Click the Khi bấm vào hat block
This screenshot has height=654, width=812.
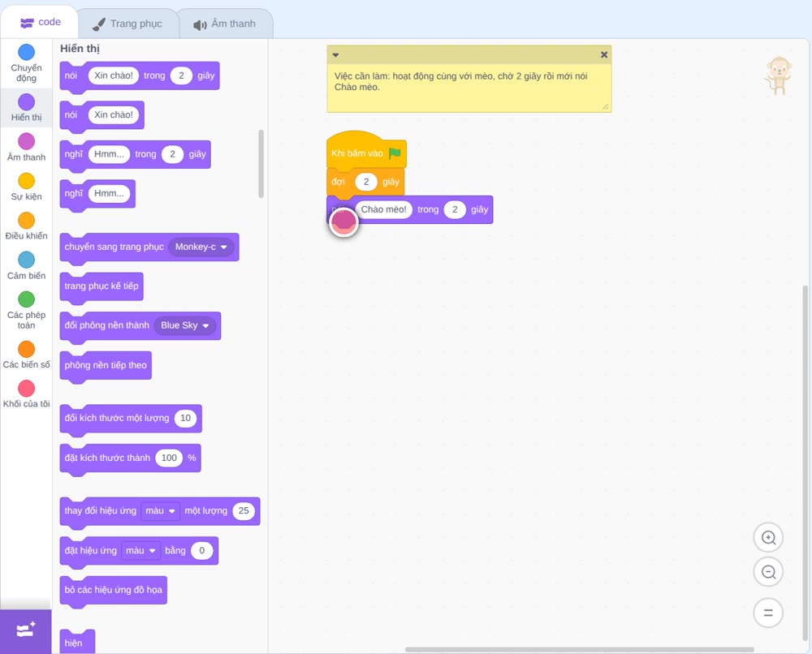point(366,151)
